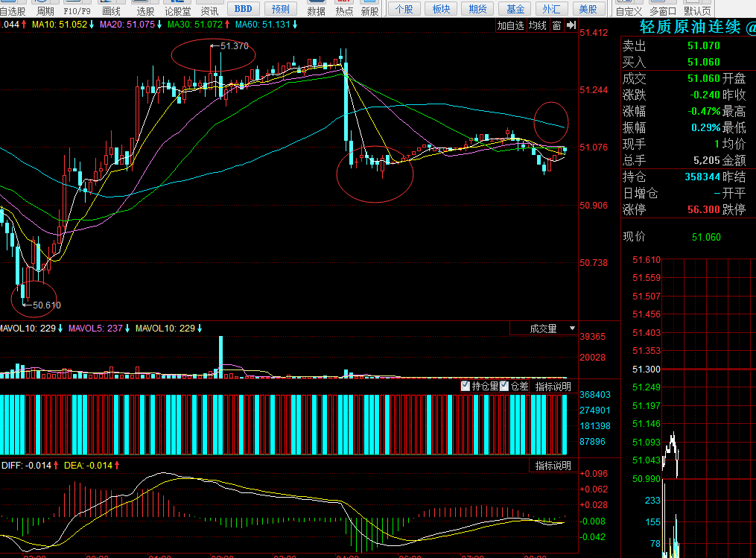Viewport: 756px width, 558px height.
Task: Click the arrow-to-bar icon beside 窗
Action: click(x=571, y=25)
